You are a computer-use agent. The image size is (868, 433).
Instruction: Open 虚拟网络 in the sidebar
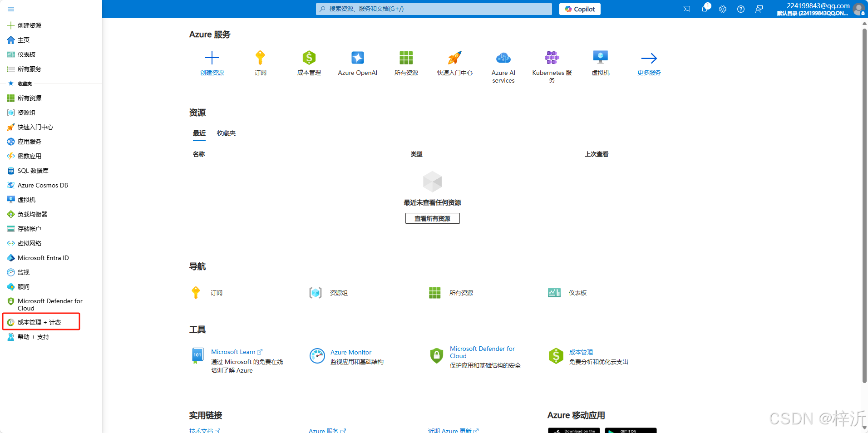[x=30, y=243]
